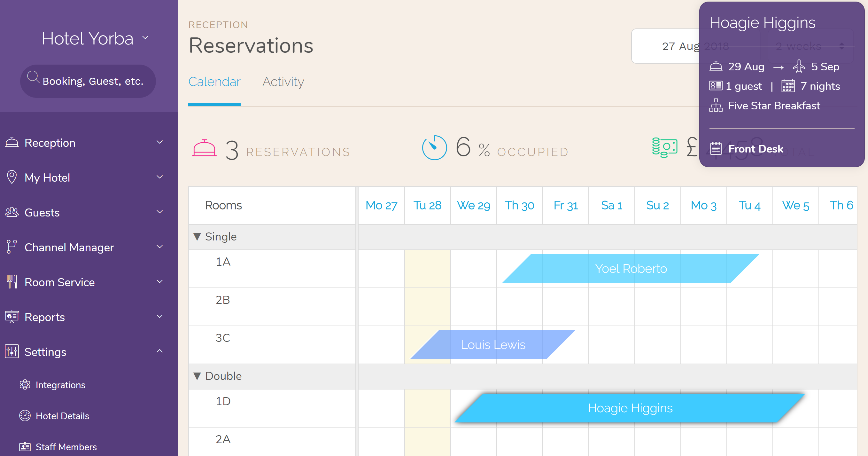Click the Front Desk link in popup
868x456 pixels.
[x=756, y=149]
